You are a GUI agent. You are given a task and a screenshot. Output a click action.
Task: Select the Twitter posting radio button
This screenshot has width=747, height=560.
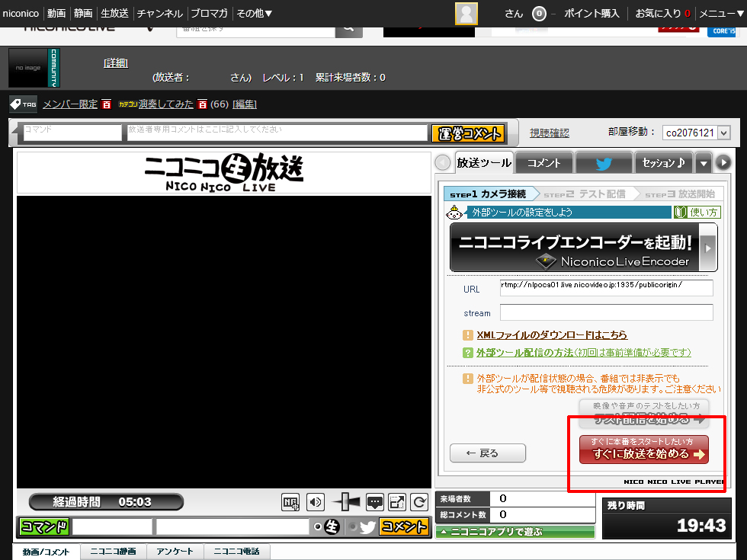(x=352, y=526)
